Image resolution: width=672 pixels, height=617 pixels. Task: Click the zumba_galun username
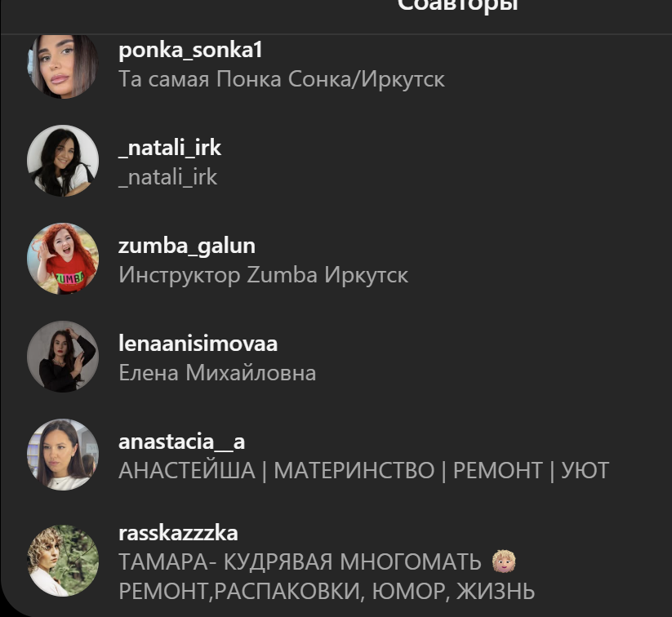pyautogui.click(x=187, y=246)
